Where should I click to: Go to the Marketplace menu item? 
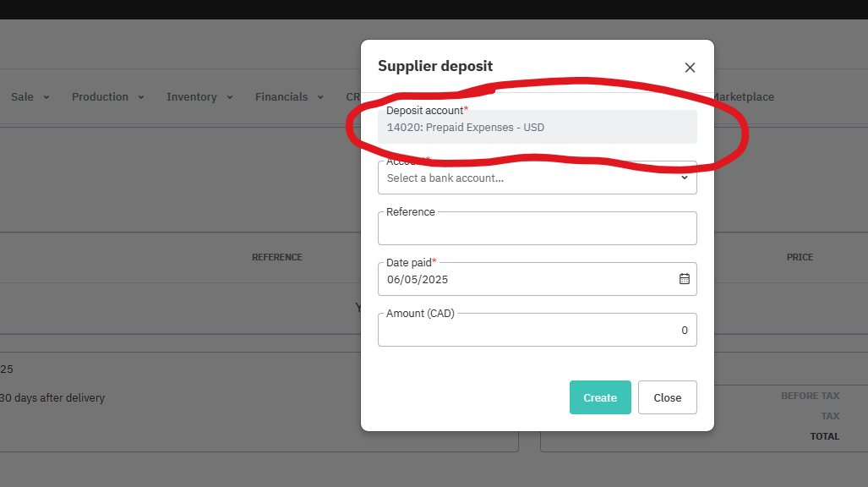[x=744, y=97]
